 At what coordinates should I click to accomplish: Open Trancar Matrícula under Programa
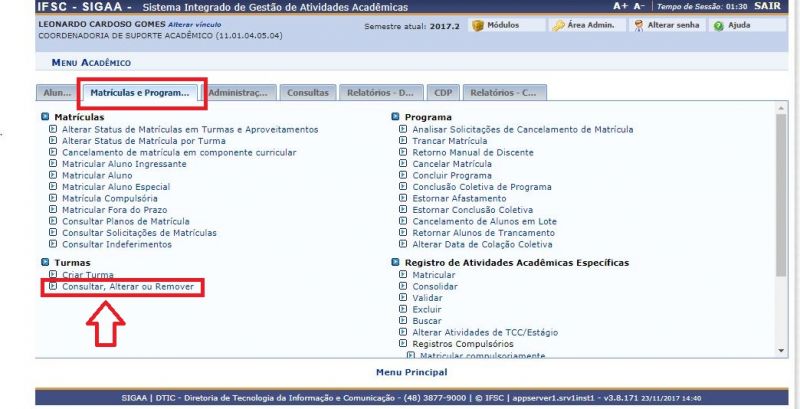(451, 141)
